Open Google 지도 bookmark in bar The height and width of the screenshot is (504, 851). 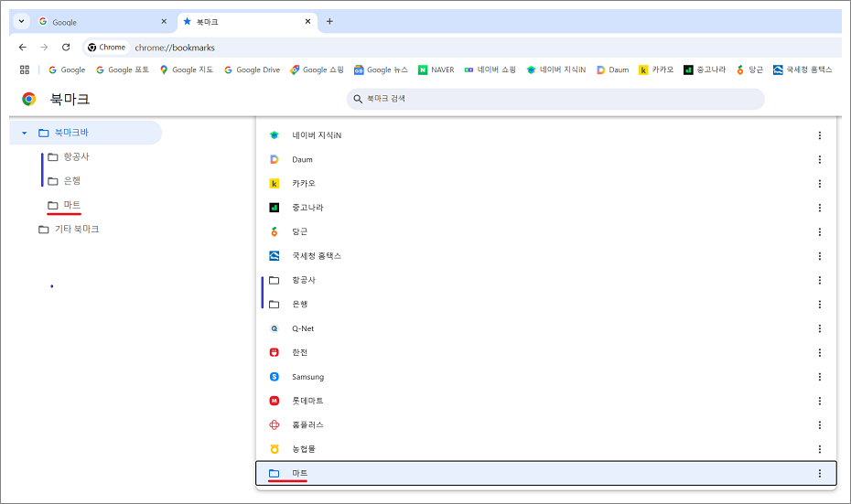coord(186,70)
